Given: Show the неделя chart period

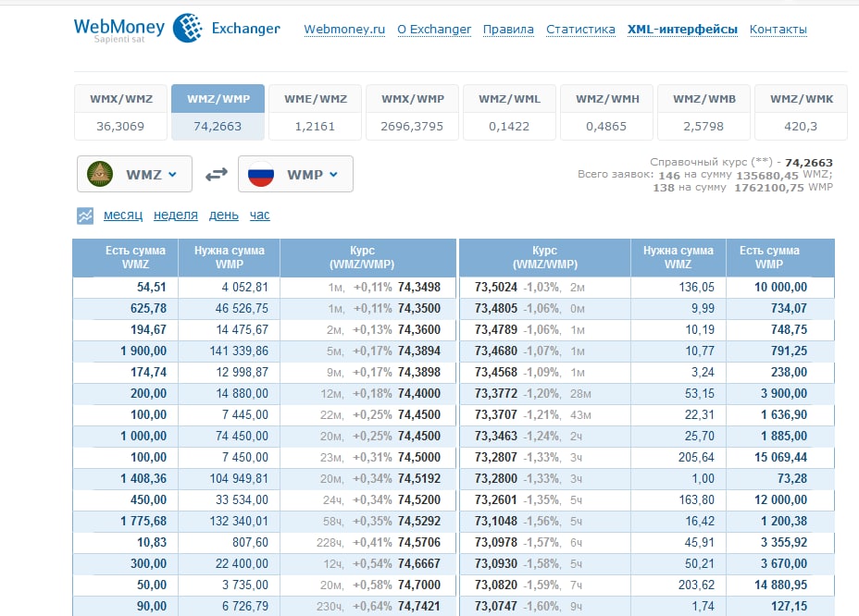Looking at the screenshot, I should pyautogui.click(x=176, y=216).
